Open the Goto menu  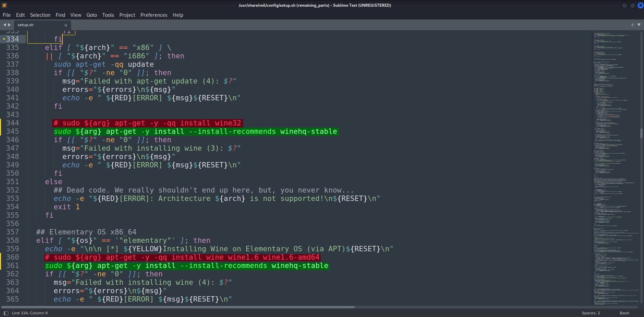click(x=91, y=15)
